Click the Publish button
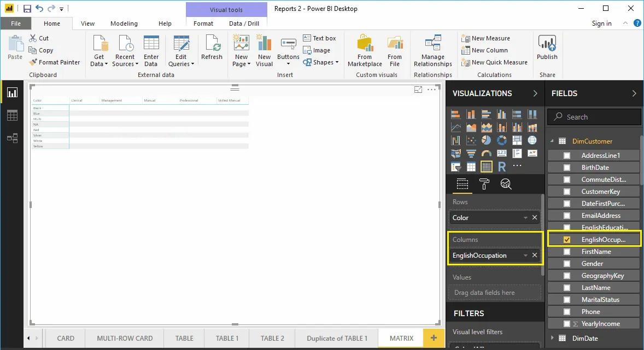The image size is (644, 350). click(x=547, y=50)
